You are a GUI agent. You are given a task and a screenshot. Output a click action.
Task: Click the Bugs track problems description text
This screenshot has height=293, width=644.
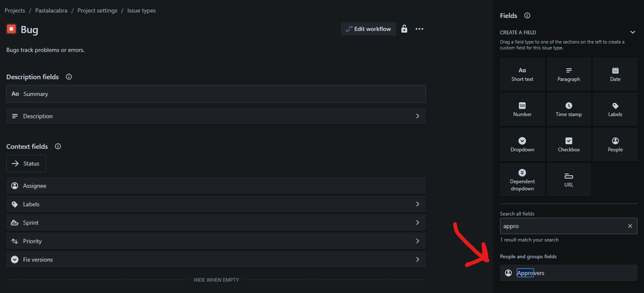pos(46,50)
